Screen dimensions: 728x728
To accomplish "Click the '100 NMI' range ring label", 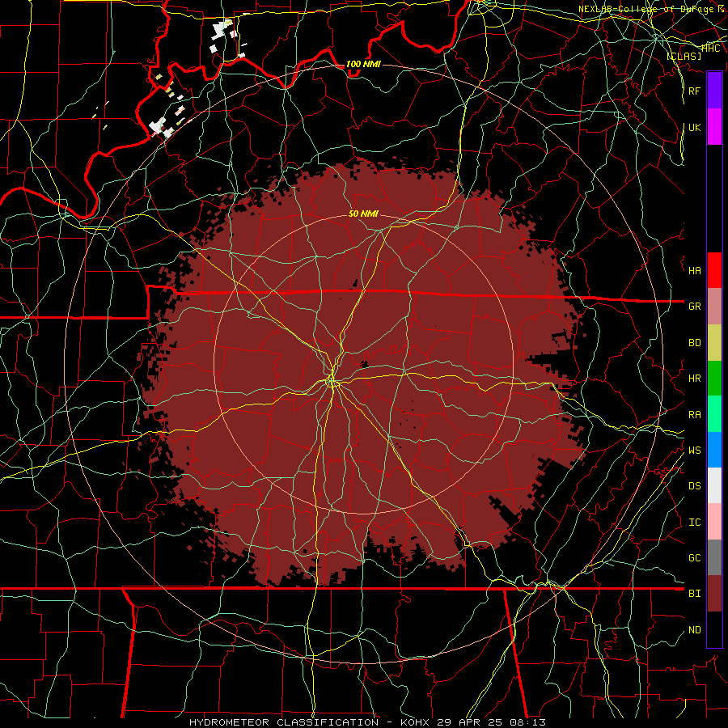I will (x=363, y=64).
